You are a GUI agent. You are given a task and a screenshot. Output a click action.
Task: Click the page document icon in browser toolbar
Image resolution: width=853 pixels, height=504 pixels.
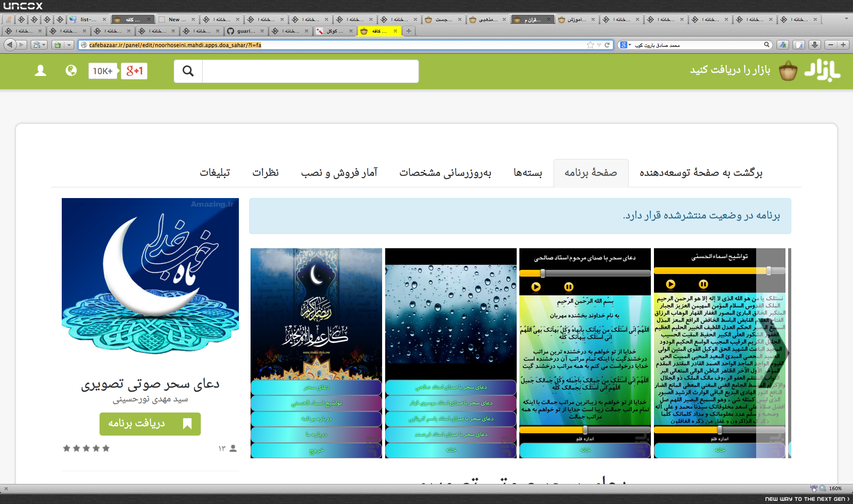coord(798,45)
